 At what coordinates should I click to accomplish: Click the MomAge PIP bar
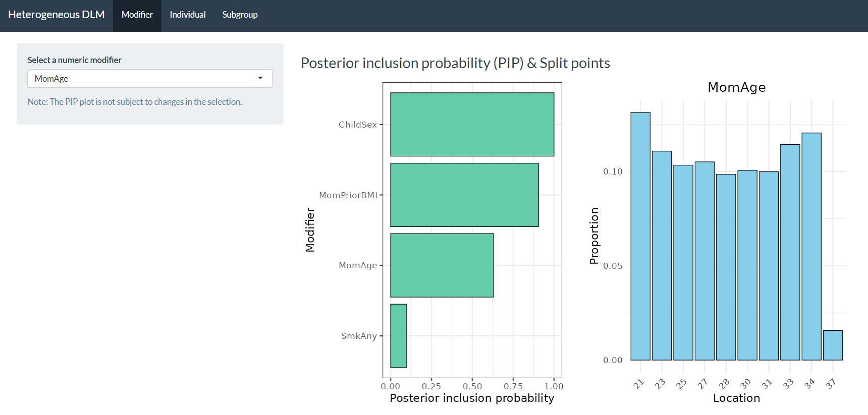(442, 265)
